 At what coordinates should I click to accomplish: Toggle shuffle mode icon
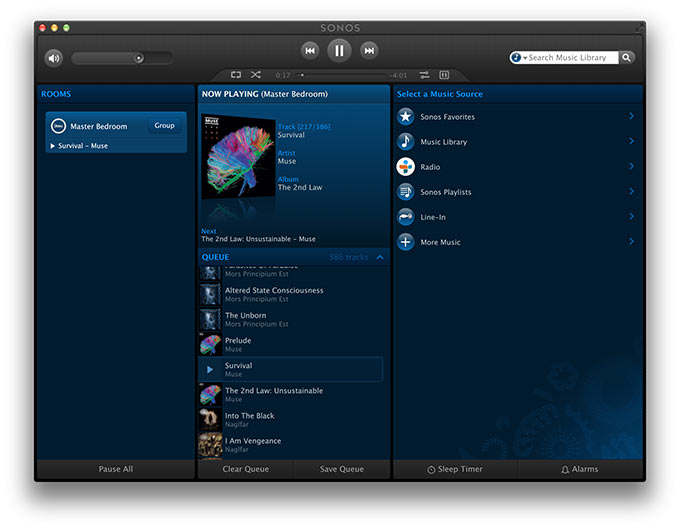pyautogui.click(x=256, y=75)
